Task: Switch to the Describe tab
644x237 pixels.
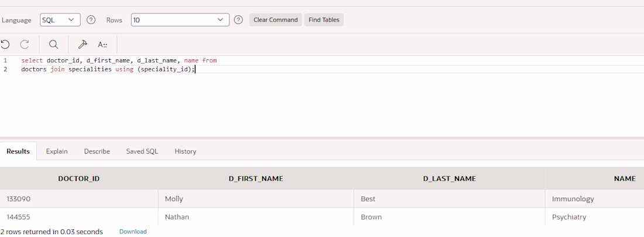Action: pyautogui.click(x=97, y=151)
